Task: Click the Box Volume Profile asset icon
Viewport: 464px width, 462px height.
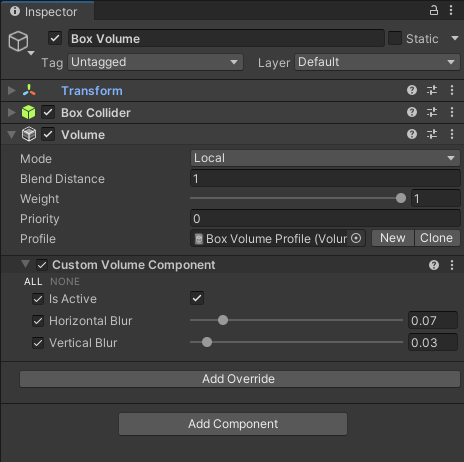Action: [199, 239]
